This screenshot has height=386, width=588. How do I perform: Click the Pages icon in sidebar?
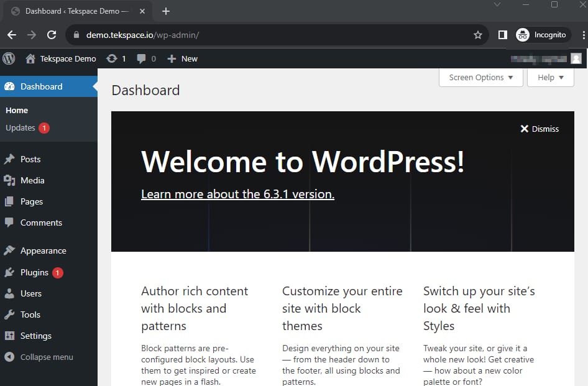(x=9, y=201)
